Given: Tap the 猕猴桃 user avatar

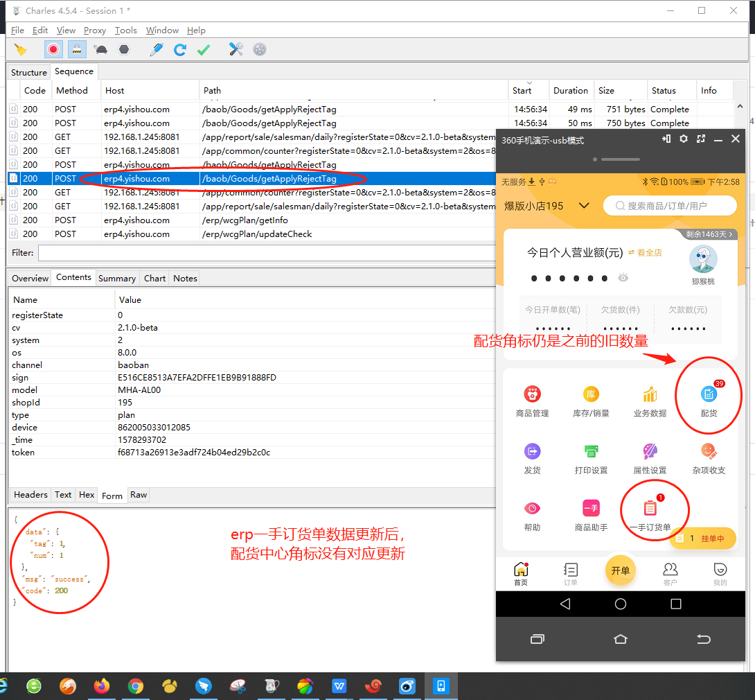Looking at the screenshot, I should click(703, 260).
